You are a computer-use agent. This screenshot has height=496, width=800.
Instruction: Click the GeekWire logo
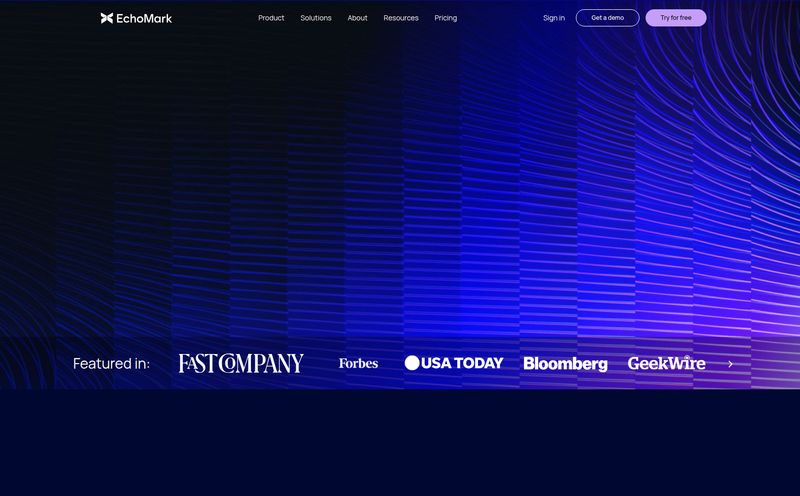[x=666, y=363]
